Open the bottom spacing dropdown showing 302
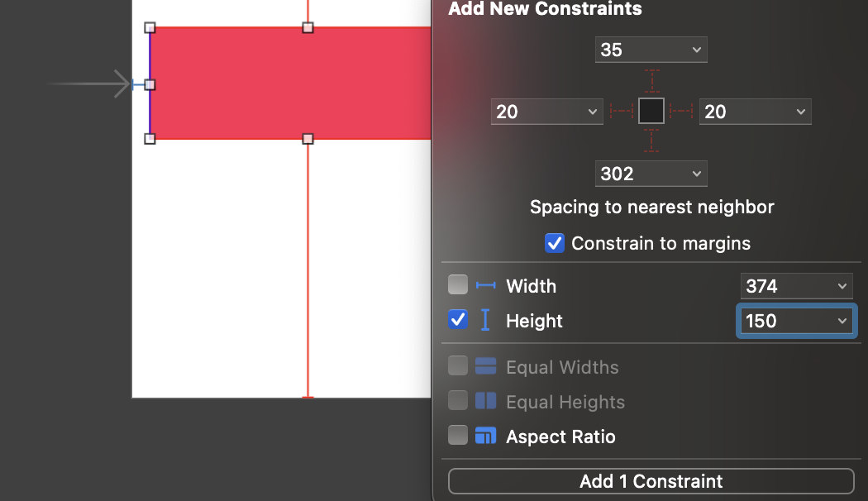The image size is (868, 501). (696, 174)
